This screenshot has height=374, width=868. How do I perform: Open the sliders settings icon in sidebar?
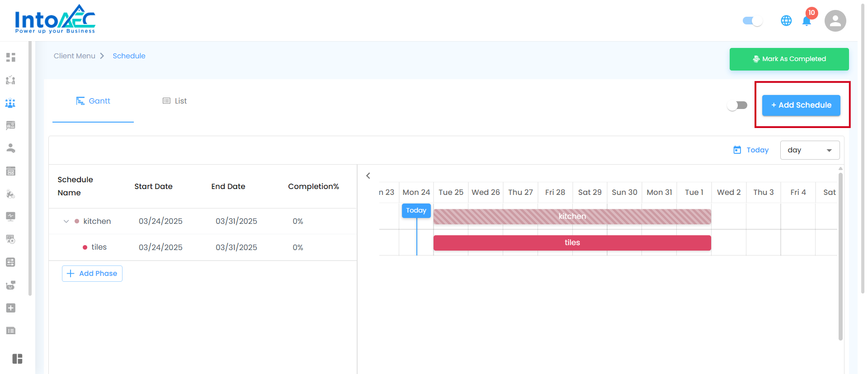11,262
